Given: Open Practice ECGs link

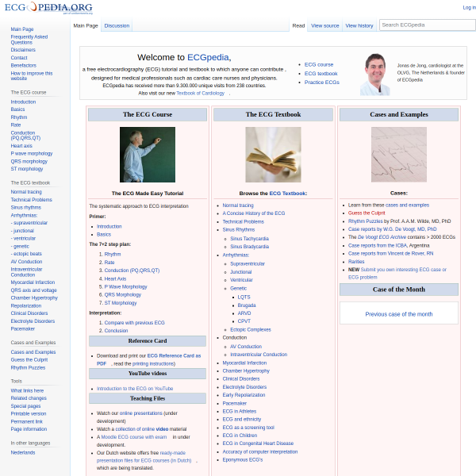Looking at the screenshot, I should tap(322, 83).
